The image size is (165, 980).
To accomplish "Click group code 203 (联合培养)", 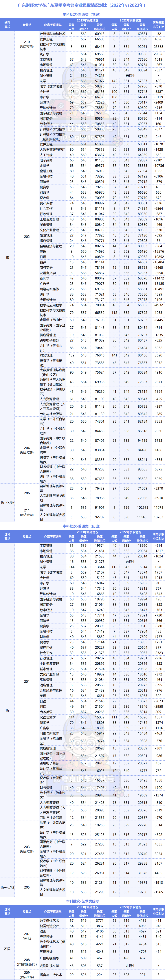I will pyautogui.click(x=27, y=849).
